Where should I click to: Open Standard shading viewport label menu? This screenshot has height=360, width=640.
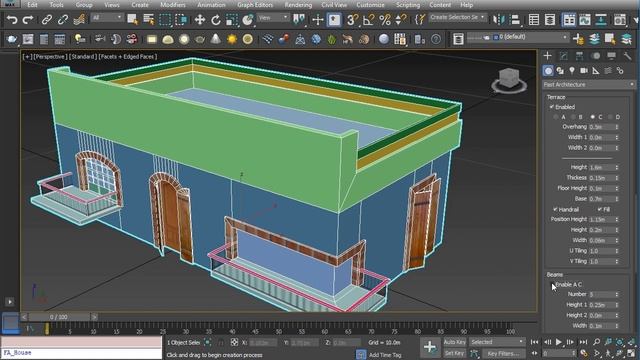[83, 57]
